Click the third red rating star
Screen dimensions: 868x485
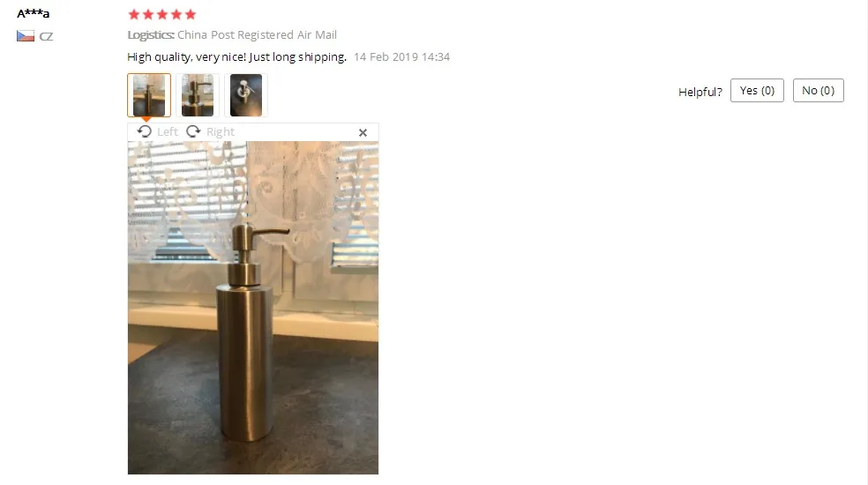click(162, 14)
